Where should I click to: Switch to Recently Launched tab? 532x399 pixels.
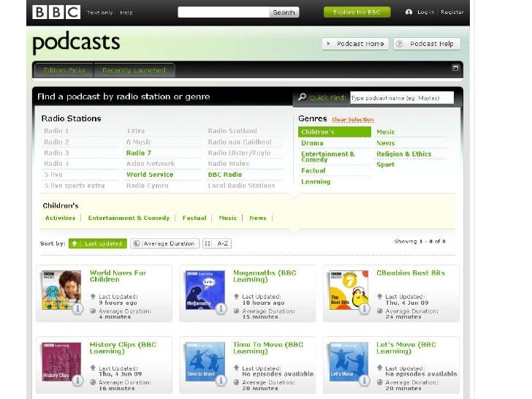click(134, 70)
